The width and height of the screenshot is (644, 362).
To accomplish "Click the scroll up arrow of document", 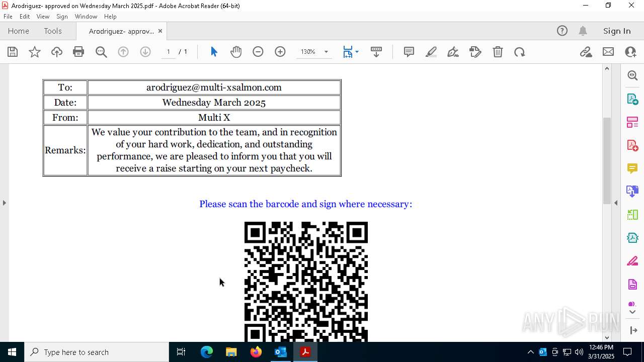I will pos(607,68).
